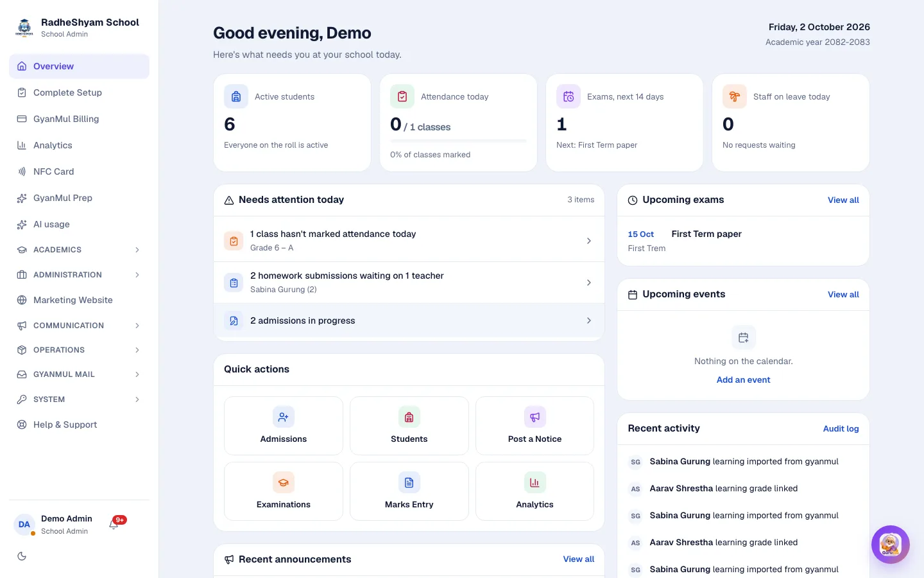Open homework submissions waiting item chevron
924x578 pixels.
(589, 283)
